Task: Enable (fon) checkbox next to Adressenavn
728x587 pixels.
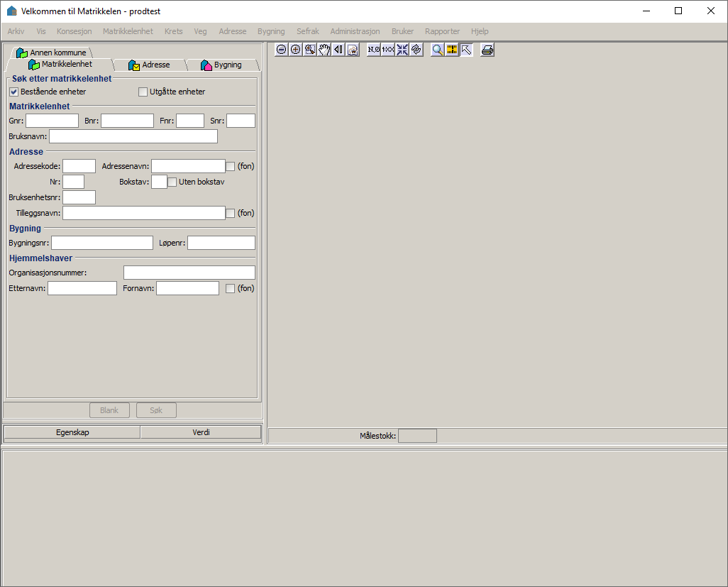Action: [231, 166]
